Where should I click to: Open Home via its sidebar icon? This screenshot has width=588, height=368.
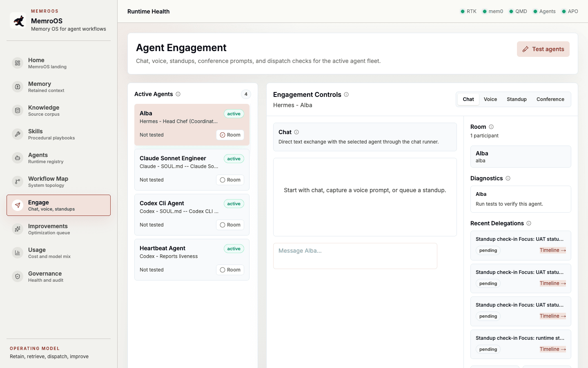[18, 63]
